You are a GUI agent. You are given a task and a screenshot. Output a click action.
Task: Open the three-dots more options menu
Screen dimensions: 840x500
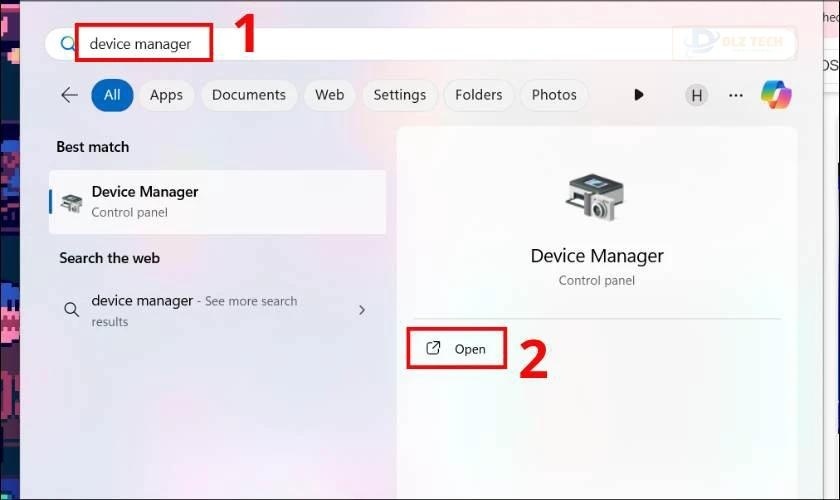(x=736, y=95)
